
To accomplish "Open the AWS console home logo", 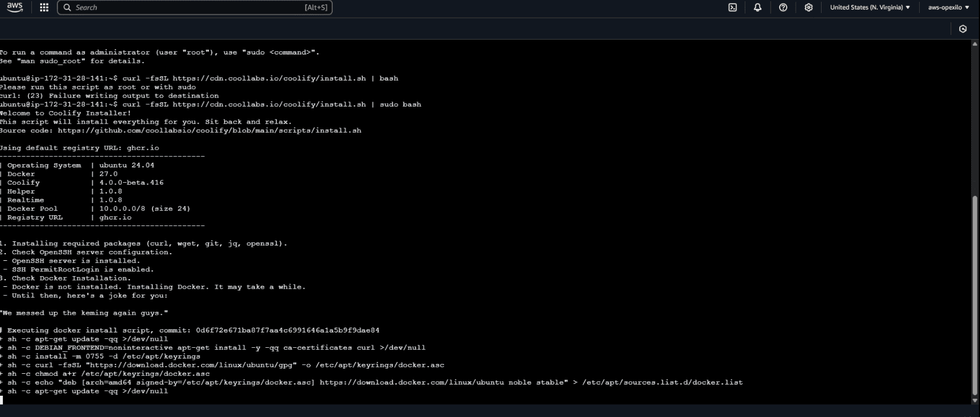I will pos(15,7).
